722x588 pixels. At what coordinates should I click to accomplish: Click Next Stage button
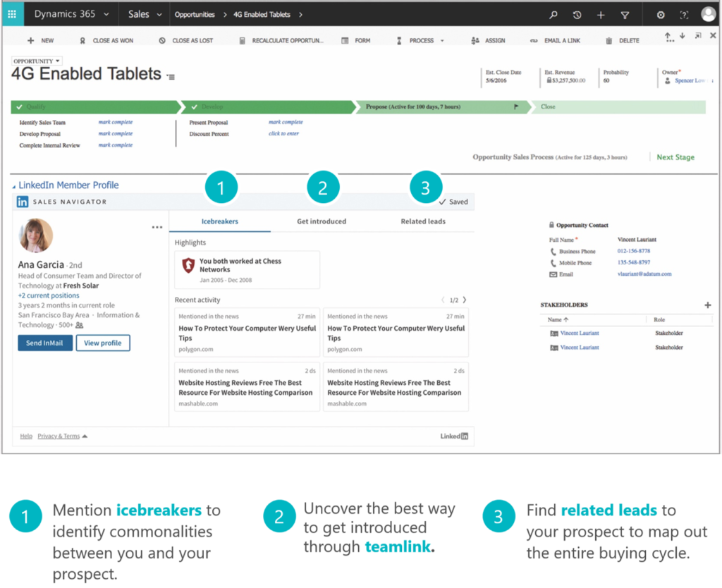[x=675, y=157]
